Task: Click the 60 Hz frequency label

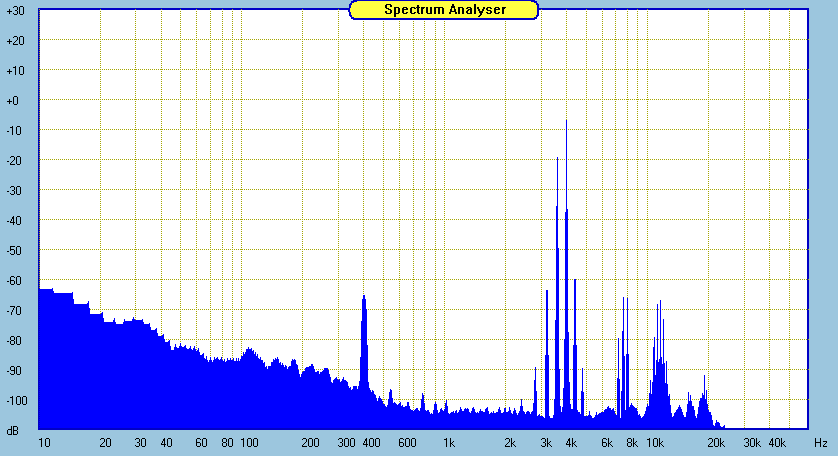Action: pyautogui.click(x=201, y=443)
